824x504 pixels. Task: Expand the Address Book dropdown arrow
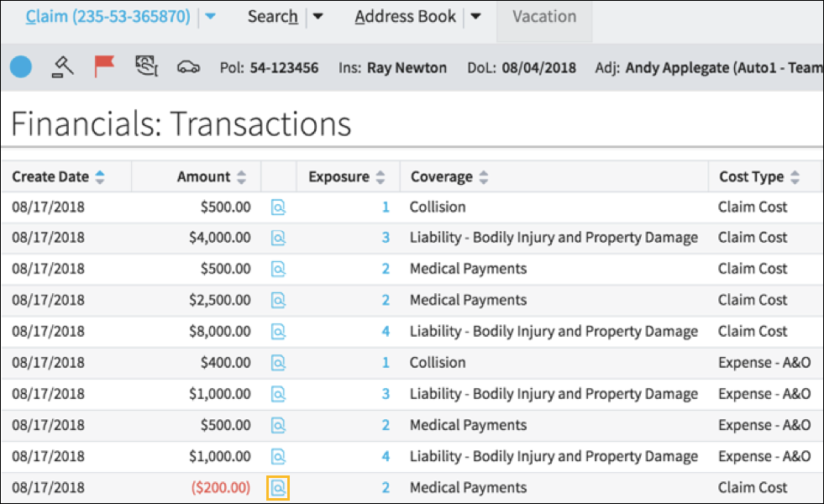pyautogui.click(x=475, y=17)
